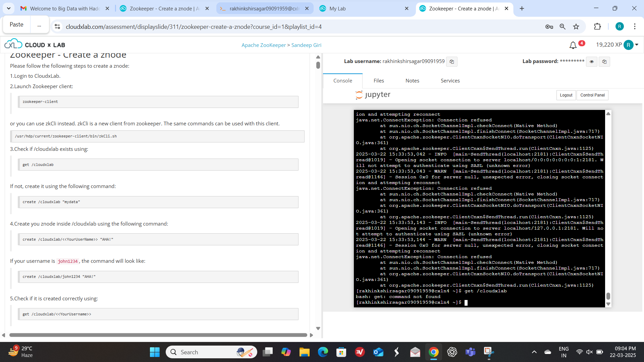Image resolution: width=644 pixels, height=362 pixels.
Task: Reveal the lab password with eye icon
Action: pos(592,62)
